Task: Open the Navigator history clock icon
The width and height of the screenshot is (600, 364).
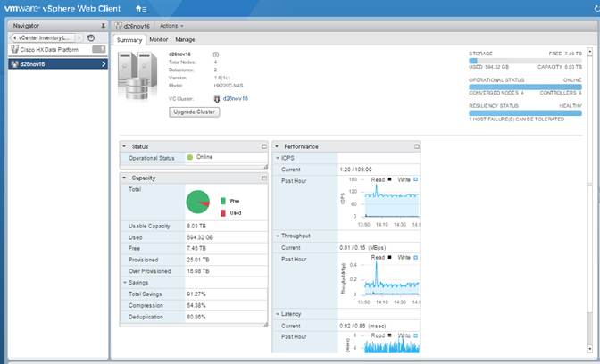Action: [x=91, y=37]
